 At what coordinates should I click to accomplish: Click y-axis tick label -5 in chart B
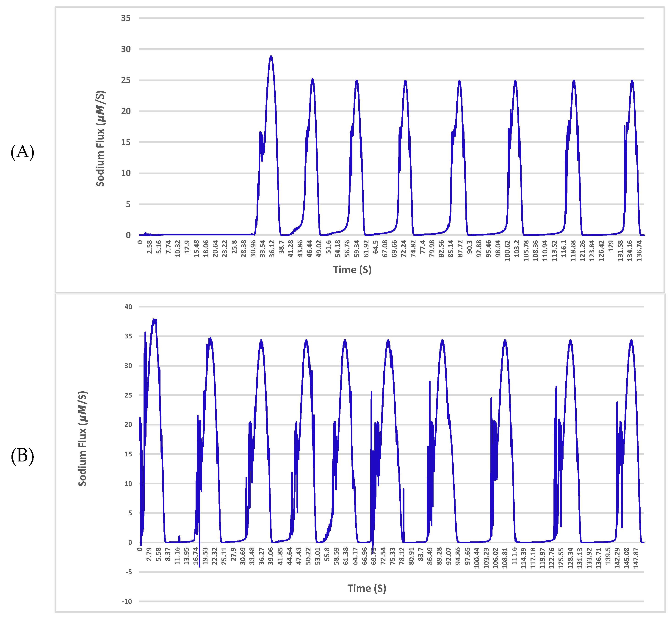click(129, 572)
